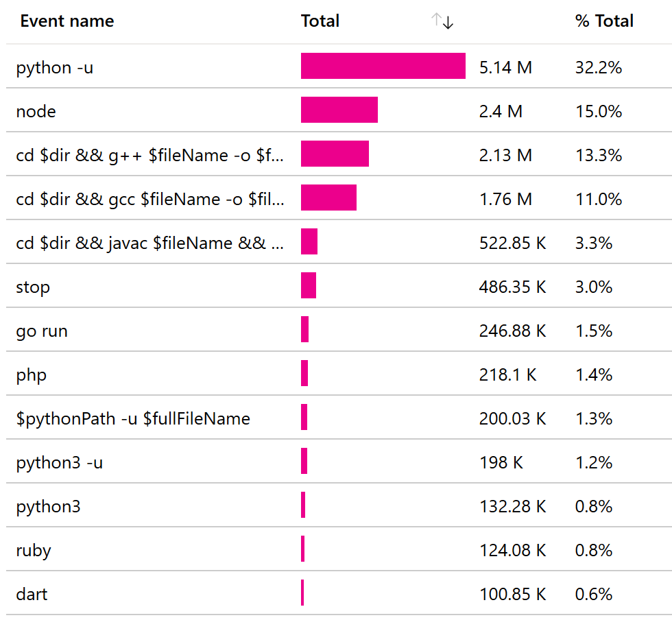This screenshot has width=672, height=620.
Task: Select the node event name
Action: (x=36, y=111)
